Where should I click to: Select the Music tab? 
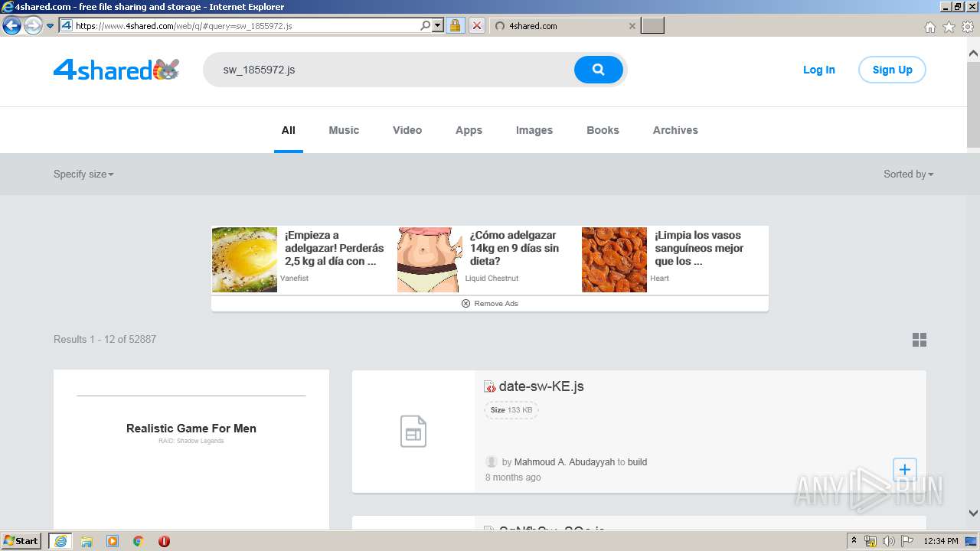(x=344, y=131)
